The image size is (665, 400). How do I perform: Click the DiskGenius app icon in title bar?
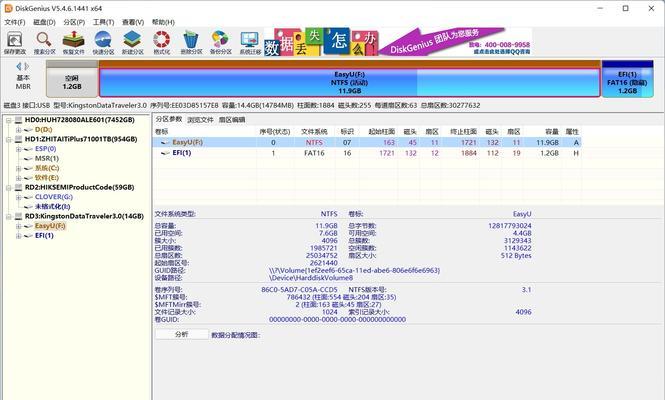(x=8, y=8)
